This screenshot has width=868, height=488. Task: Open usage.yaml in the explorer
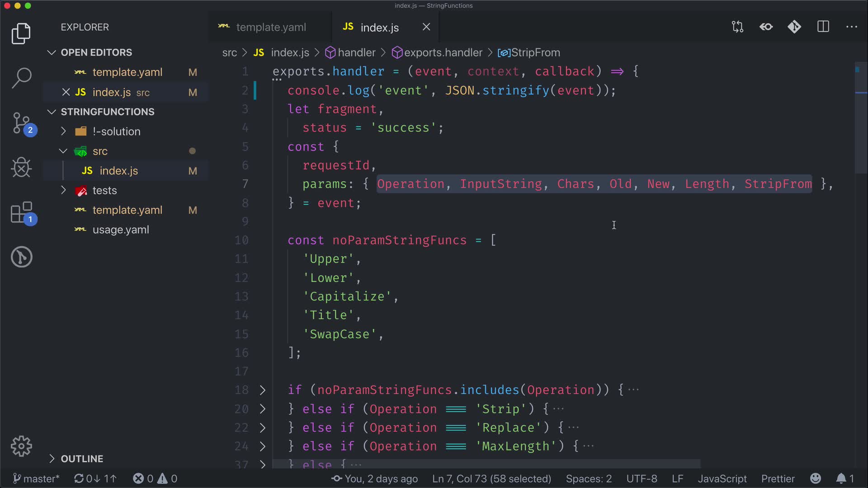click(121, 230)
